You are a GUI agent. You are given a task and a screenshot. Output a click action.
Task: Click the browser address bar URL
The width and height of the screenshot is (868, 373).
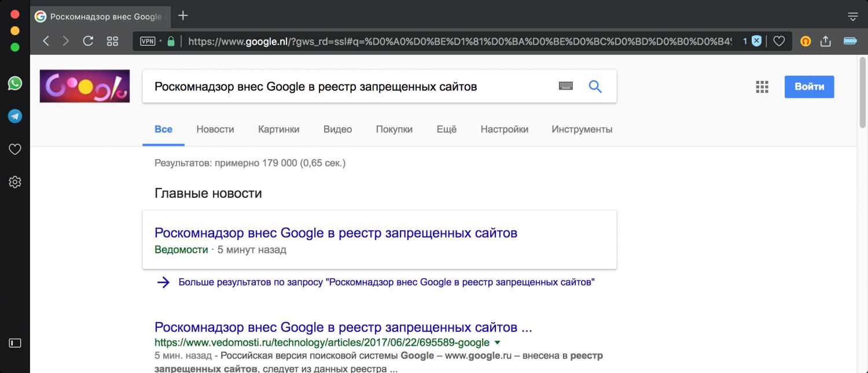(460, 41)
